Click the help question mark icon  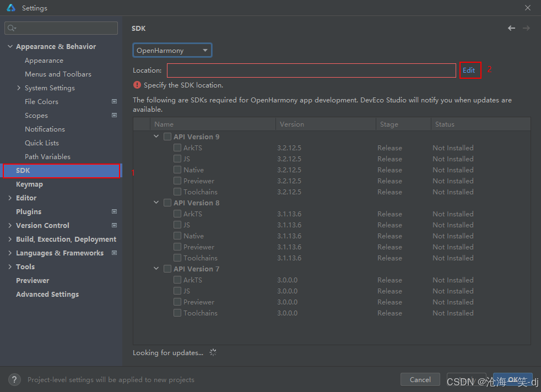[14, 379]
